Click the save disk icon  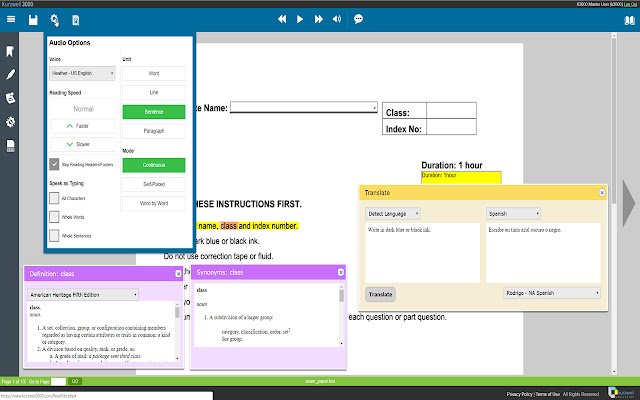pos(33,20)
